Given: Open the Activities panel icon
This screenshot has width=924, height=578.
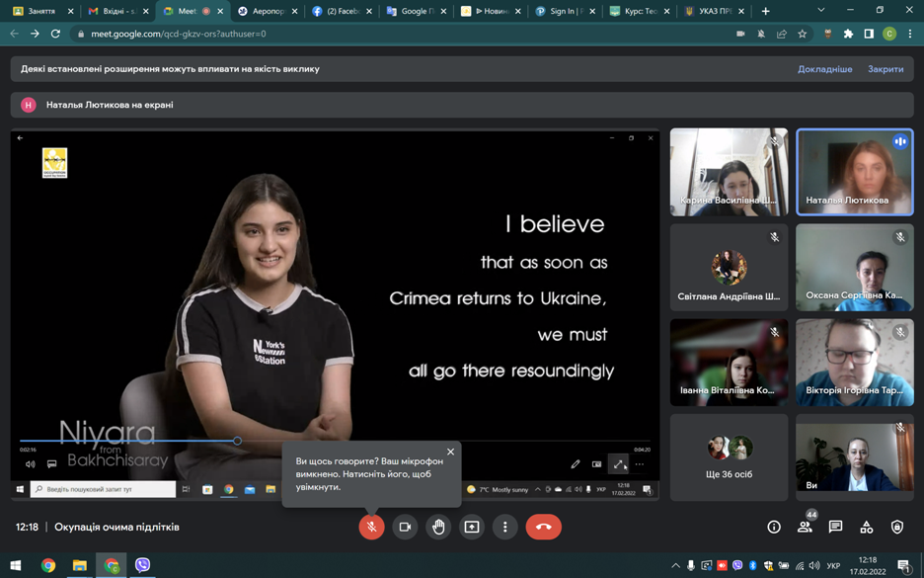Looking at the screenshot, I should 866,528.
